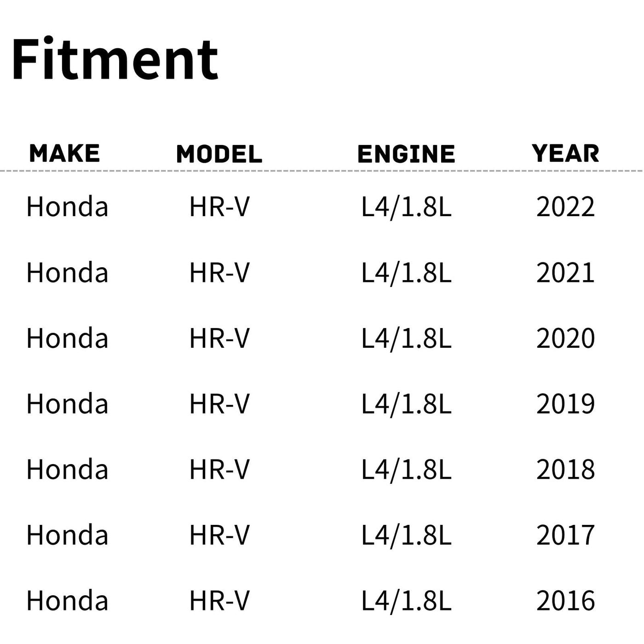Pick the 2020 year cell
Image resolution: width=644 pixels, height=644 pixels.
pyautogui.click(x=565, y=339)
